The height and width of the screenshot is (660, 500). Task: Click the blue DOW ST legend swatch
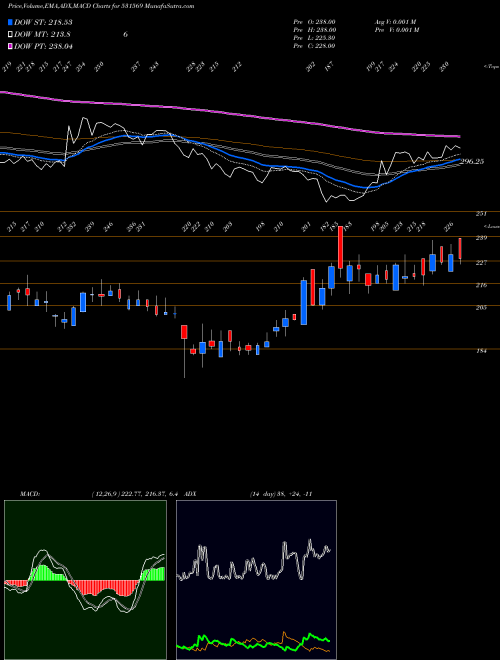(x=10, y=22)
